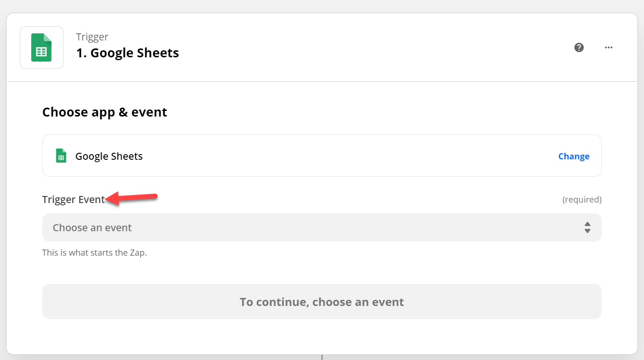Select the "Google Sheets" app name in selection row
This screenshot has width=644, height=360.
click(x=109, y=156)
